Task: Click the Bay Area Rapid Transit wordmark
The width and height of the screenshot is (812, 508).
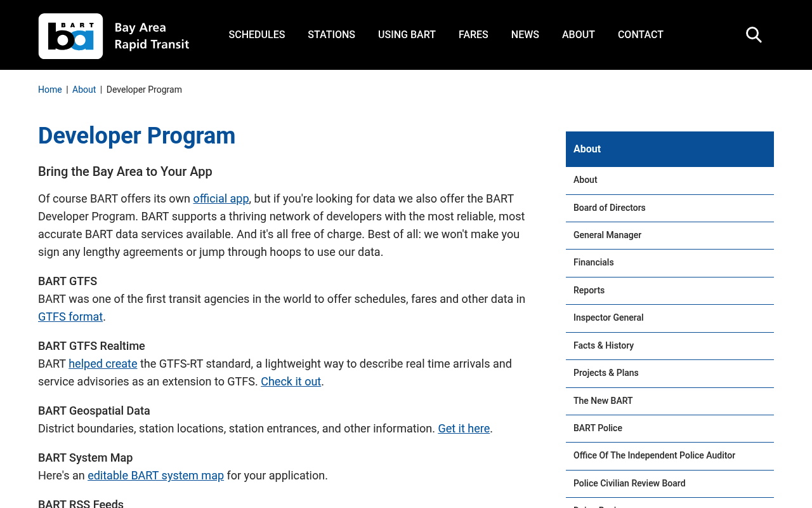Action: click(x=152, y=36)
